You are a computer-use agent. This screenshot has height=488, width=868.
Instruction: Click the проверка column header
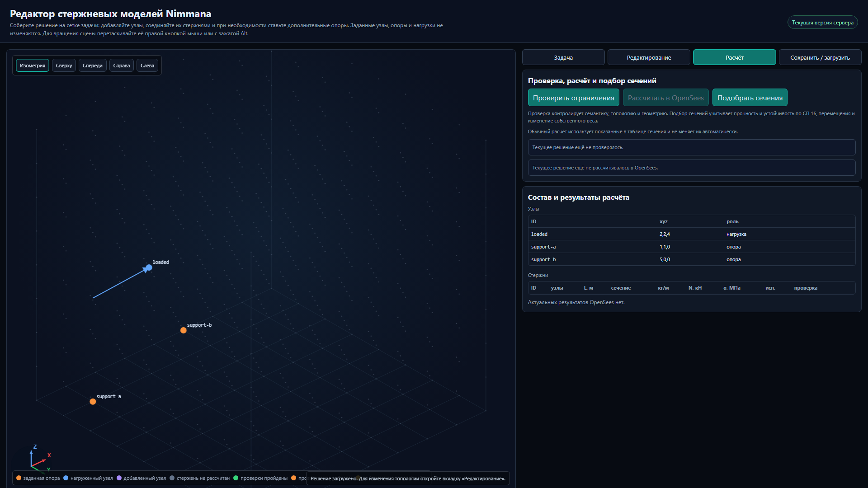click(x=806, y=288)
